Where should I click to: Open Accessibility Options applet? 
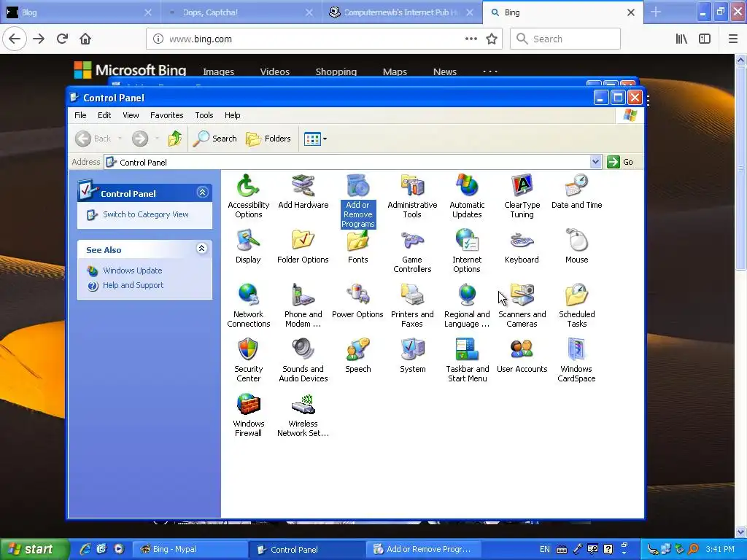(248, 196)
